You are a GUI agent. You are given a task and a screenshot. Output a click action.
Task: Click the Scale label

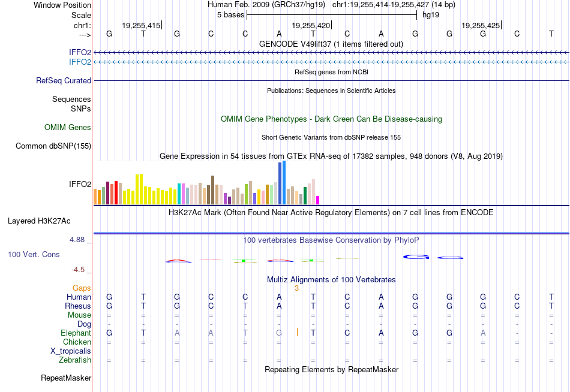81,15
